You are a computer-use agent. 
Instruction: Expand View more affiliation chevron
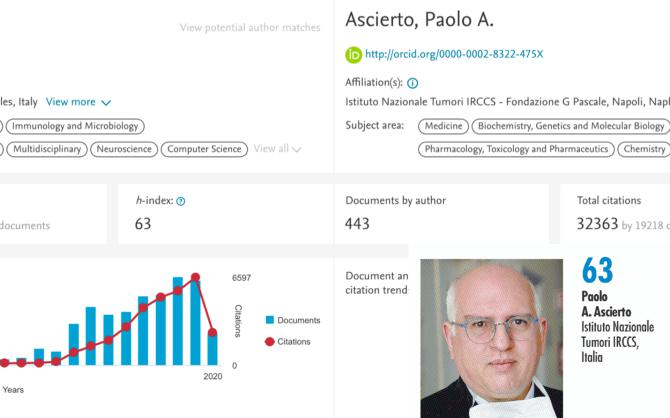[106, 103]
